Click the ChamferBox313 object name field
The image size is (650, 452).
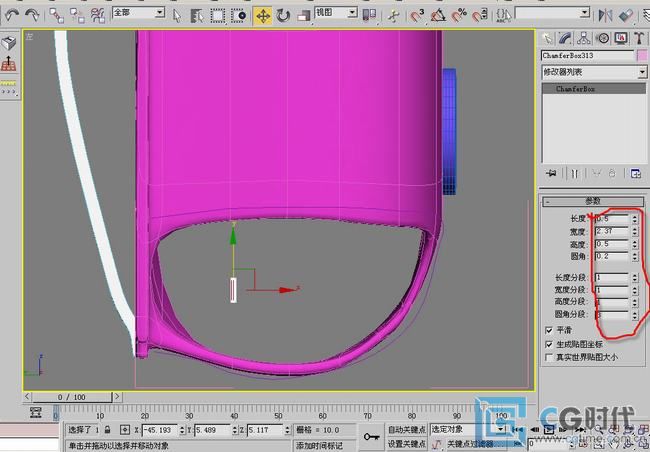pyautogui.click(x=587, y=55)
